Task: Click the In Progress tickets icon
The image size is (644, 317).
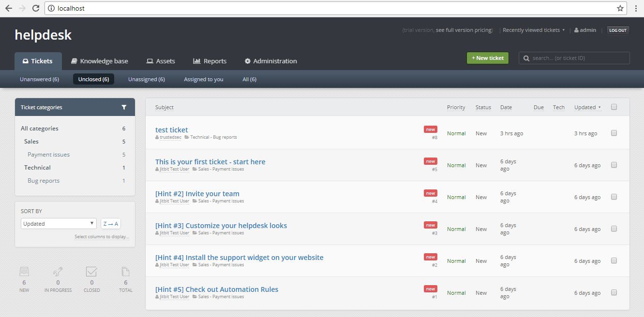Action: pyautogui.click(x=58, y=272)
